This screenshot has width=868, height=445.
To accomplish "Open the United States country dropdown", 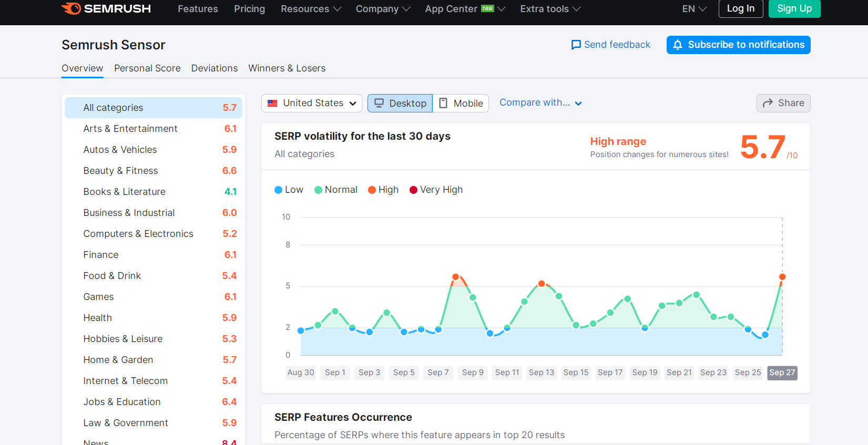I will click(x=312, y=103).
